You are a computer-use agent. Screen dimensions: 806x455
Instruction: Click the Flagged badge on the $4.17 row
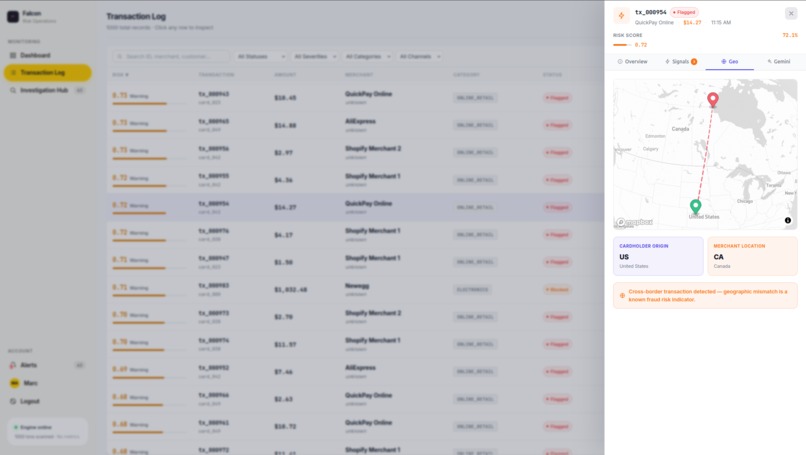[557, 234]
